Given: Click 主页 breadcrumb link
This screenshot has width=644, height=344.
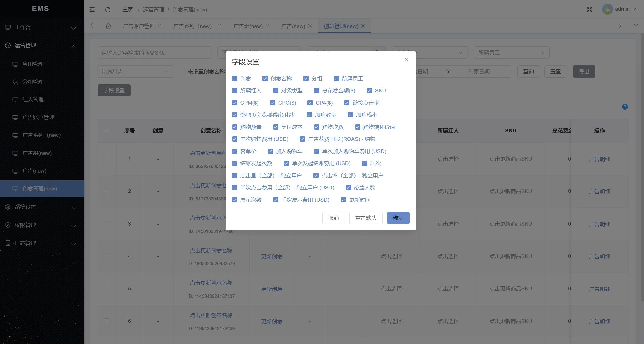Looking at the screenshot, I should point(128,10).
